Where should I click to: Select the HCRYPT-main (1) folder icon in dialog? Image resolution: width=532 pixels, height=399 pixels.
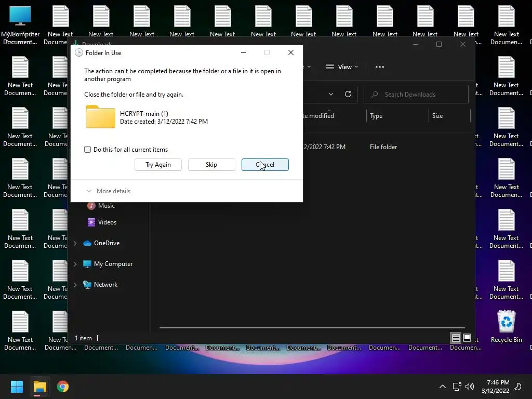click(x=100, y=117)
